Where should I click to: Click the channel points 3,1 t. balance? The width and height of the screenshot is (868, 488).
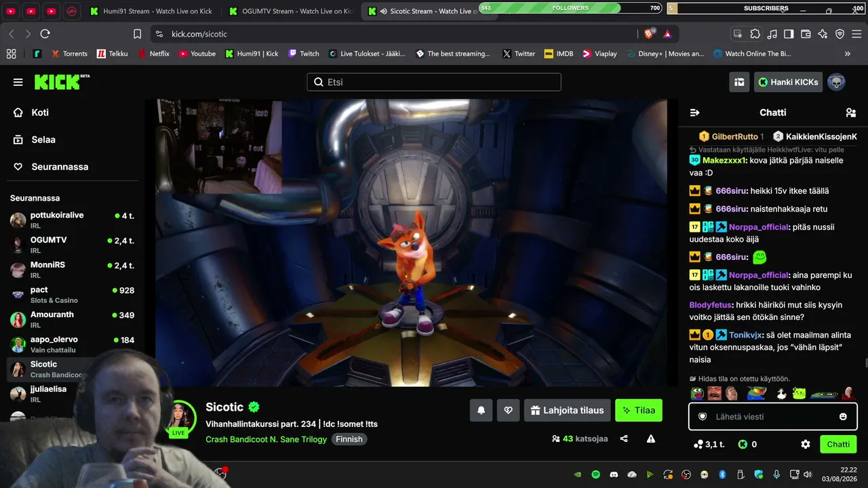coord(709,445)
